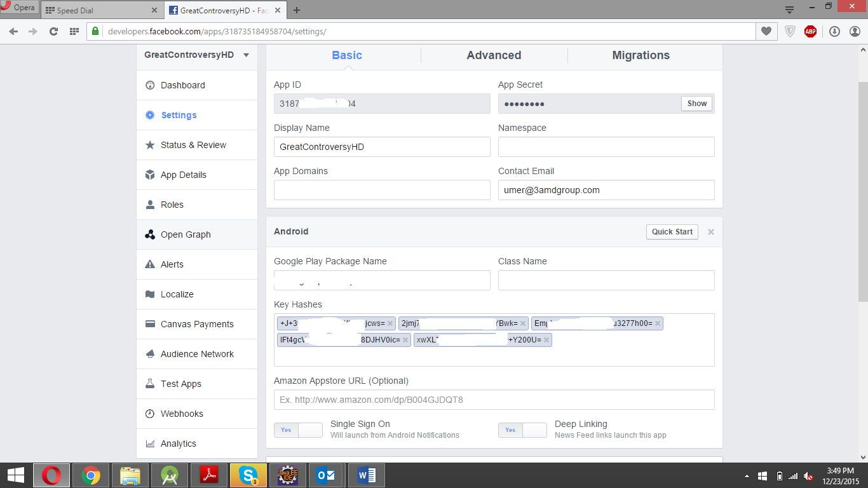Remove key hash ending Bwk=
Viewport: 868px width, 488px height.
click(x=523, y=323)
